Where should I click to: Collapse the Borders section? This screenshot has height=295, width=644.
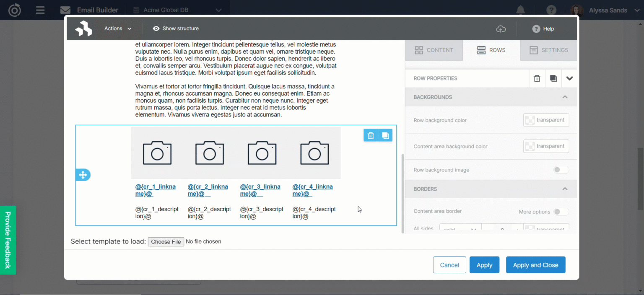pos(565,189)
